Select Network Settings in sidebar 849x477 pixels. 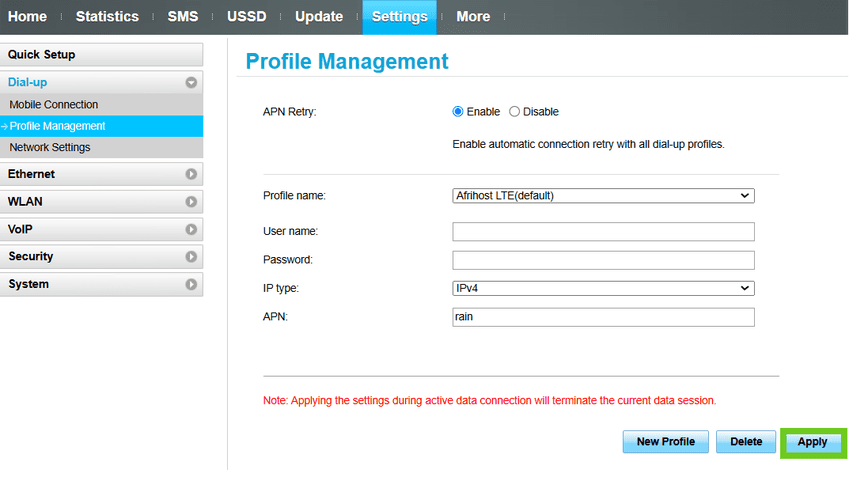point(50,148)
